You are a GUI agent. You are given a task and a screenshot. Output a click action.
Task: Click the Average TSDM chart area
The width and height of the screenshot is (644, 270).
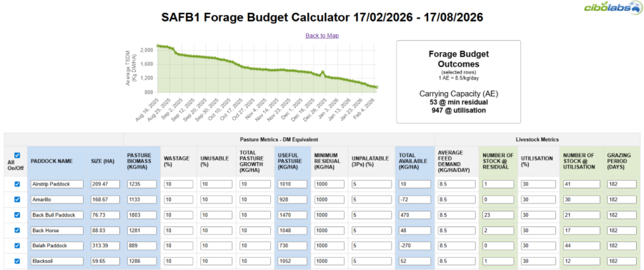point(267,69)
